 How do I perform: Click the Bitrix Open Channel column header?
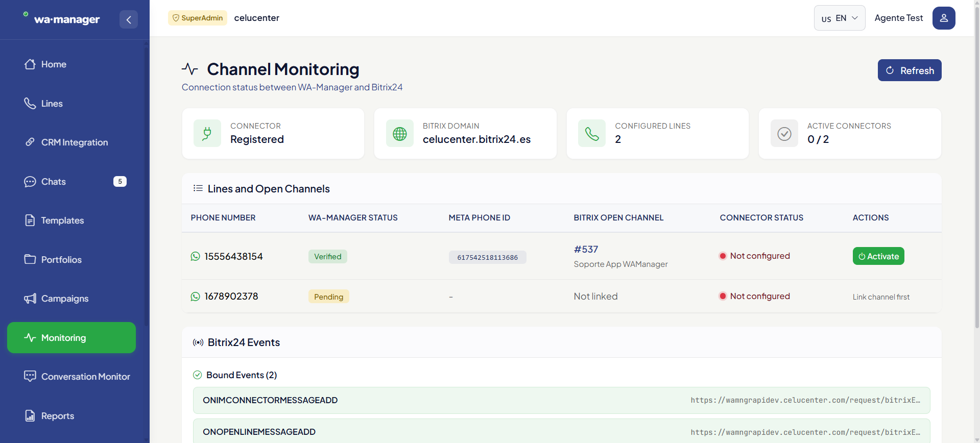(x=618, y=218)
